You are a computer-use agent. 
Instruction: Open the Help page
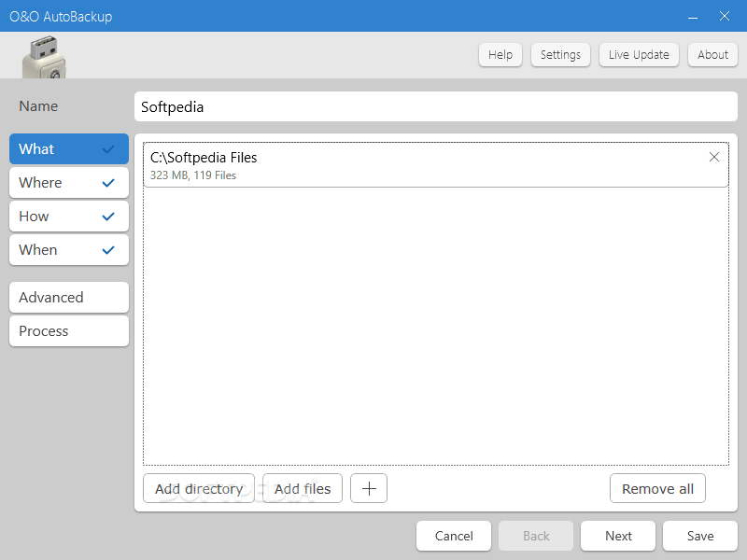point(500,55)
